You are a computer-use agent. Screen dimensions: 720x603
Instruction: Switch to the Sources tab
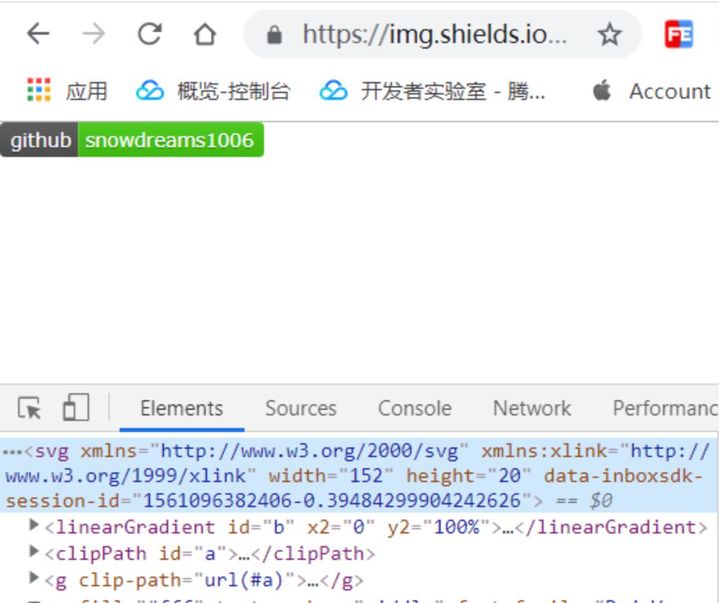pyautogui.click(x=301, y=408)
